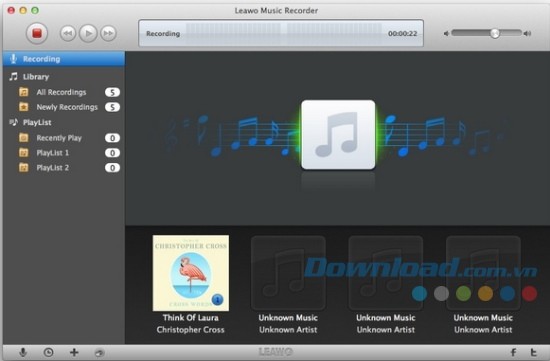Skip to the previous track
The image size is (550, 361).
(68, 33)
